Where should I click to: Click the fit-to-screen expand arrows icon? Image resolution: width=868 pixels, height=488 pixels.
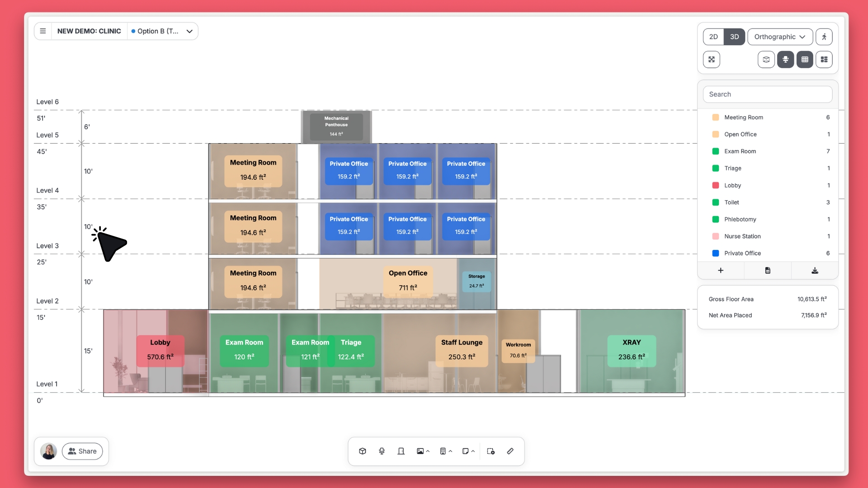712,59
